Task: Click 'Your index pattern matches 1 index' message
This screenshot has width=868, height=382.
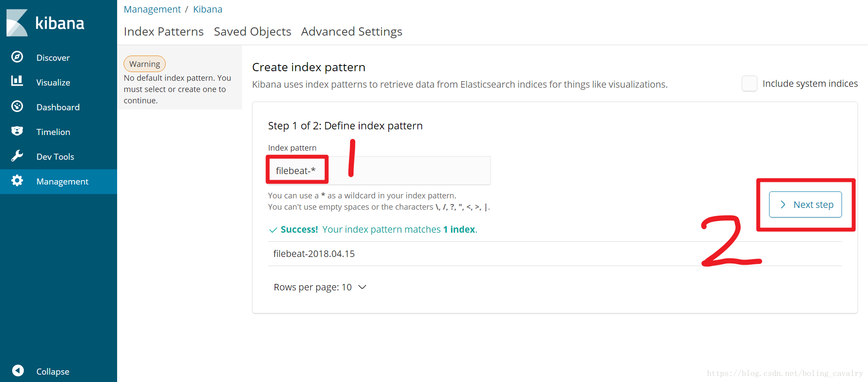Action: pos(400,230)
